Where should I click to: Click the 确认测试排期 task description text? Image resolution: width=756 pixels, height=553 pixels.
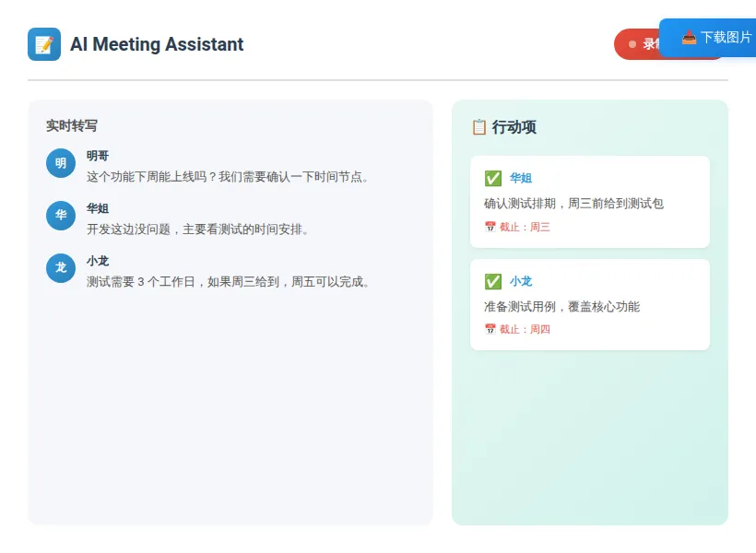click(x=553, y=204)
